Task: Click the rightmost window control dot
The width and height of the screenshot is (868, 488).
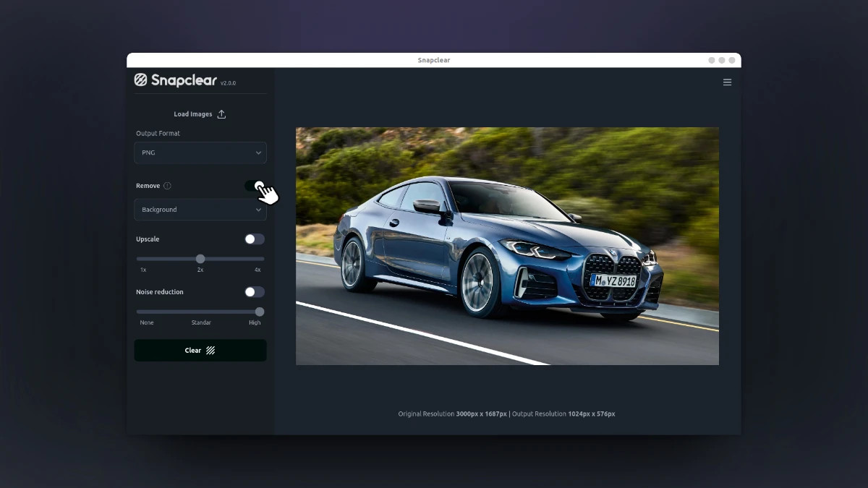Action: (732, 60)
